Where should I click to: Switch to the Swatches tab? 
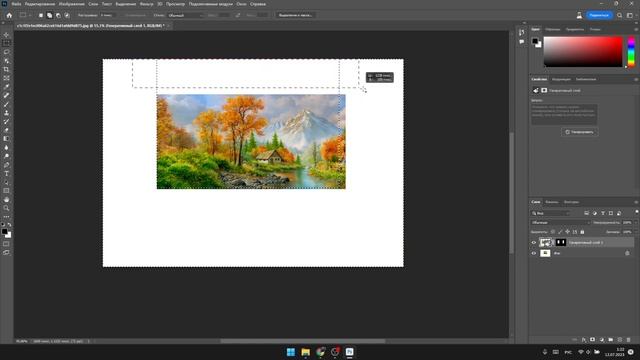[x=552, y=29]
